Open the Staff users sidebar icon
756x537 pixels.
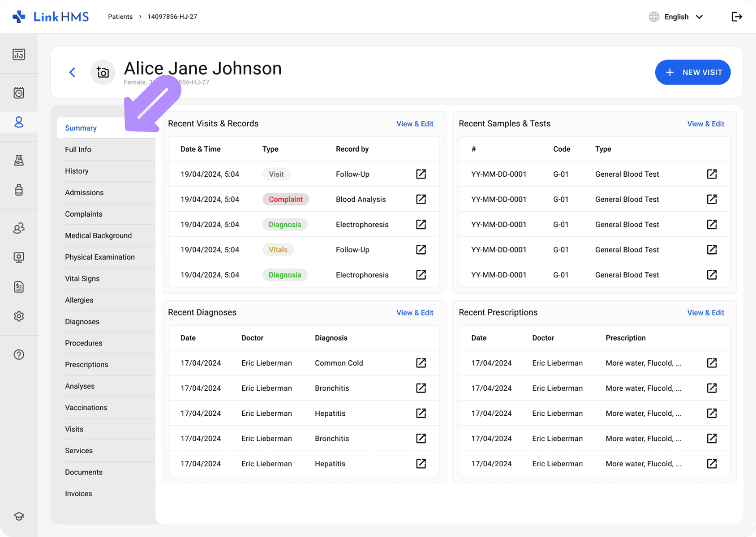pos(19,228)
